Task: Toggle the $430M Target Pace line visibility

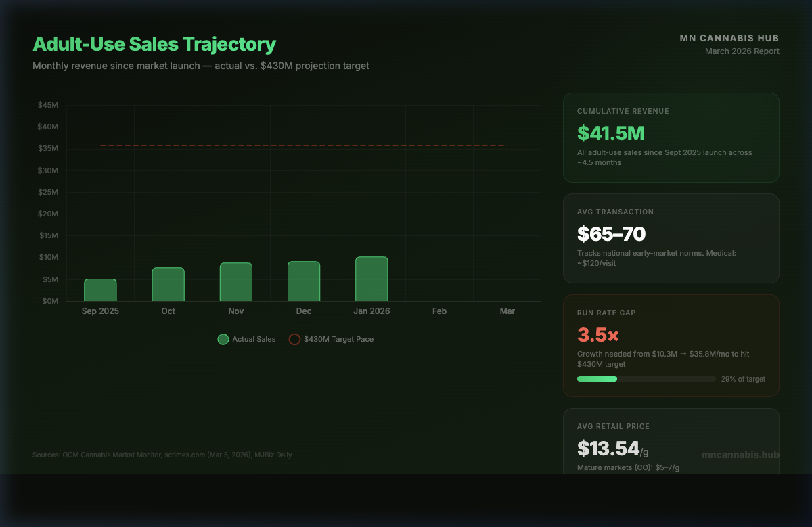Action: (x=331, y=339)
